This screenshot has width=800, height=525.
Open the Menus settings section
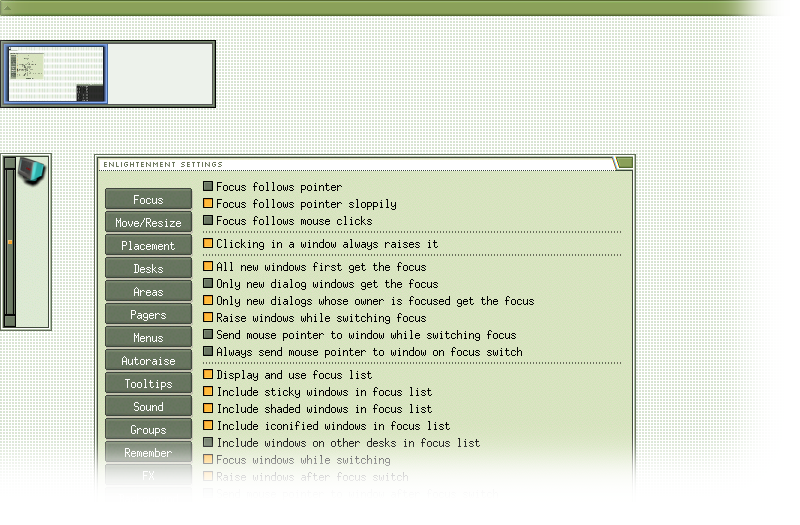(148, 337)
